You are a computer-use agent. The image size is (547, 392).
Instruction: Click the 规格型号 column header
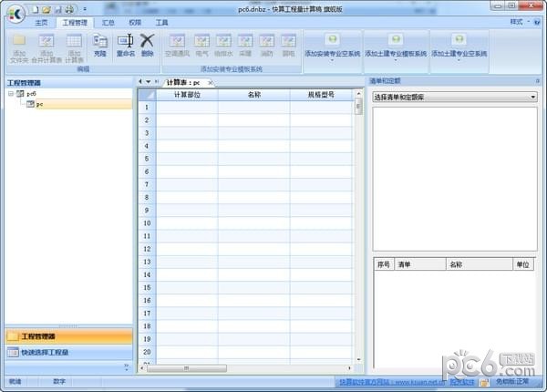tap(321, 95)
